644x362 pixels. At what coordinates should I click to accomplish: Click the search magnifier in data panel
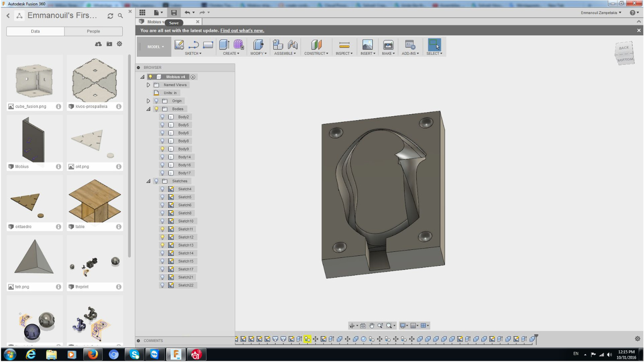(120, 16)
